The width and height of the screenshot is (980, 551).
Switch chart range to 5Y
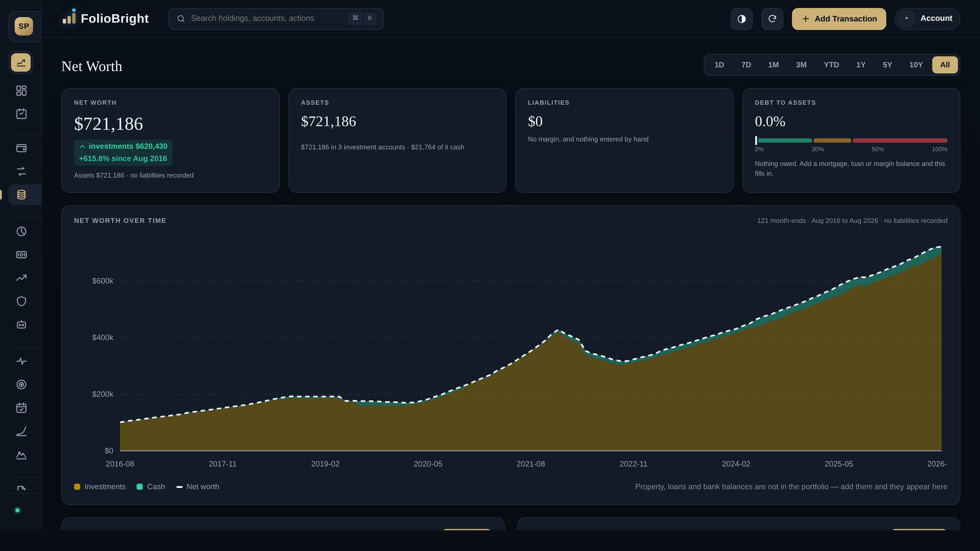887,65
